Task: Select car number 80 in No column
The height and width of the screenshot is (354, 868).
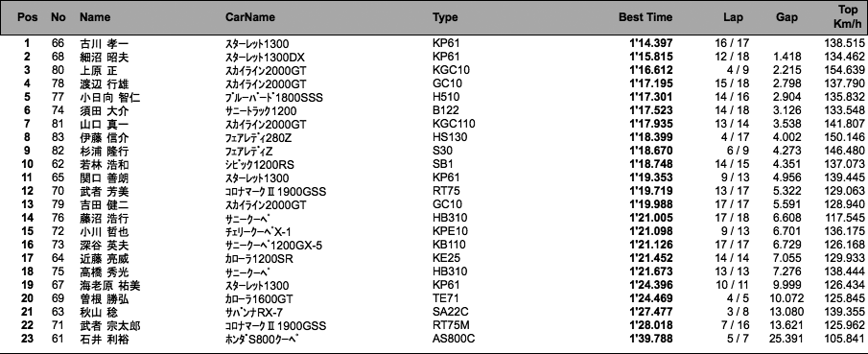Action: coord(58,70)
